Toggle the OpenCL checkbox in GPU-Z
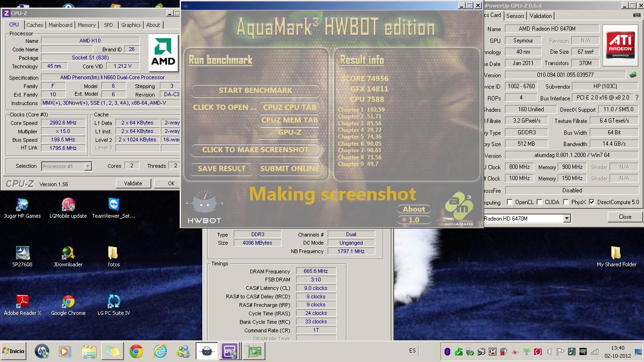The width and height of the screenshot is (644, 362). coord(510,202)
